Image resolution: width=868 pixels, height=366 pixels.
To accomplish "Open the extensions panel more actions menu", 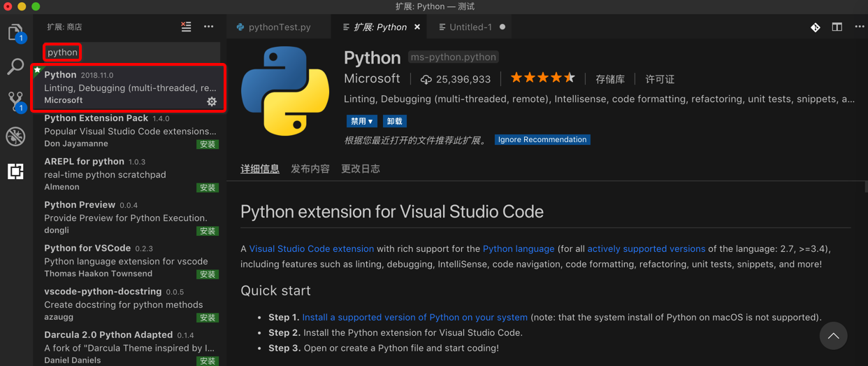I will (208, 27).
